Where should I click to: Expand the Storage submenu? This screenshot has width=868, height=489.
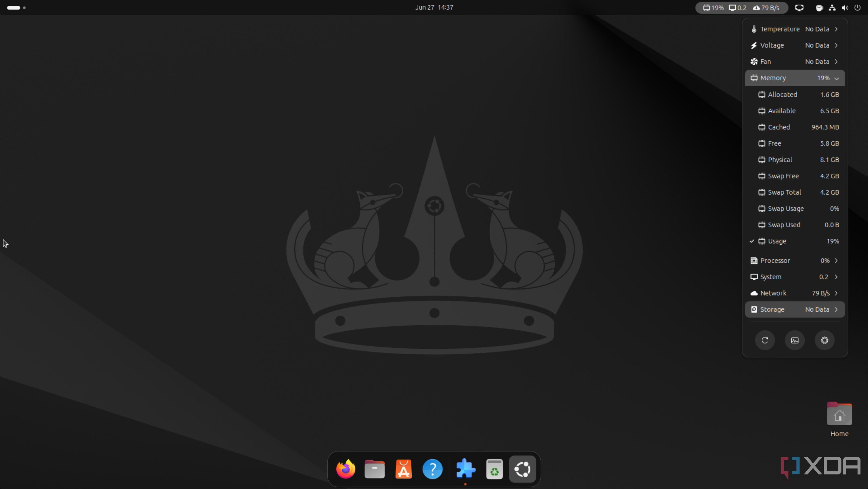click(x=795, y=309)
